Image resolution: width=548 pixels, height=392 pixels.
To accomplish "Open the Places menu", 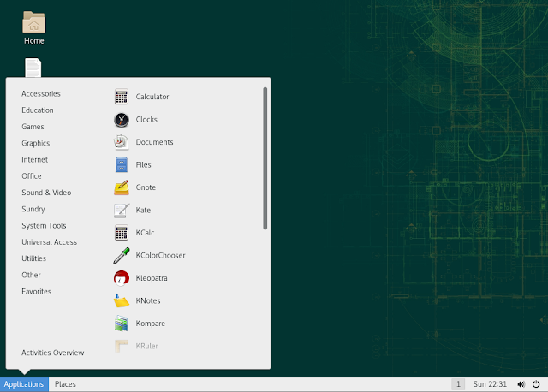I will (x=65, y=384).
